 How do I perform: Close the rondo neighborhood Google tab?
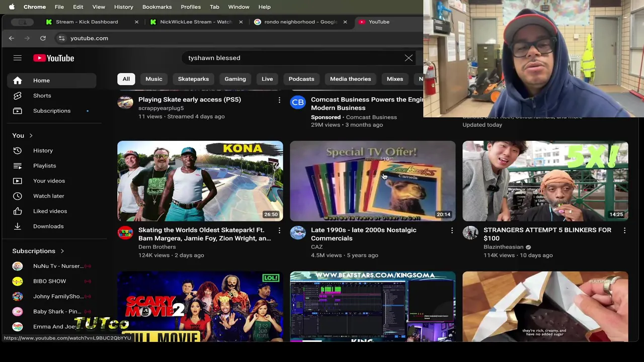click(x=345, y=22)
